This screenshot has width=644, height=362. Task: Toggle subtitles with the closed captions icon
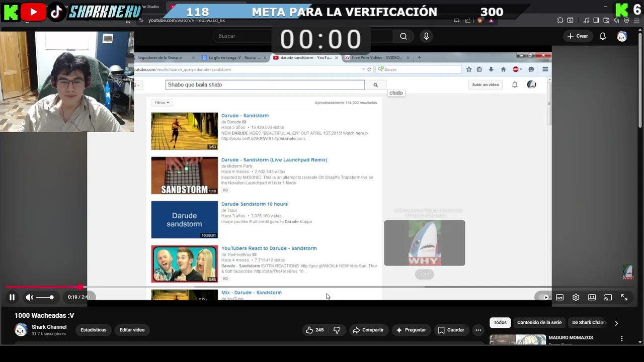[559, 297]
